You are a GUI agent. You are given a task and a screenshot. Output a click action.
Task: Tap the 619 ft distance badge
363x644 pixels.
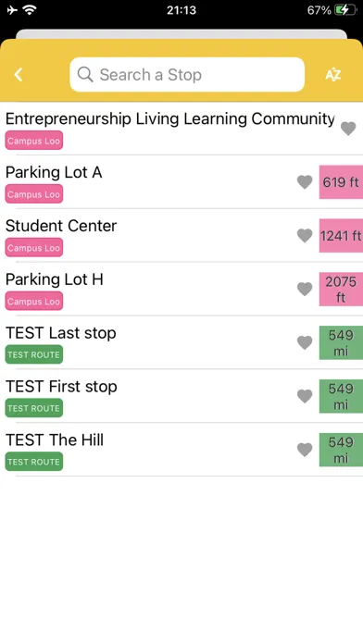[x=341, y=182]
